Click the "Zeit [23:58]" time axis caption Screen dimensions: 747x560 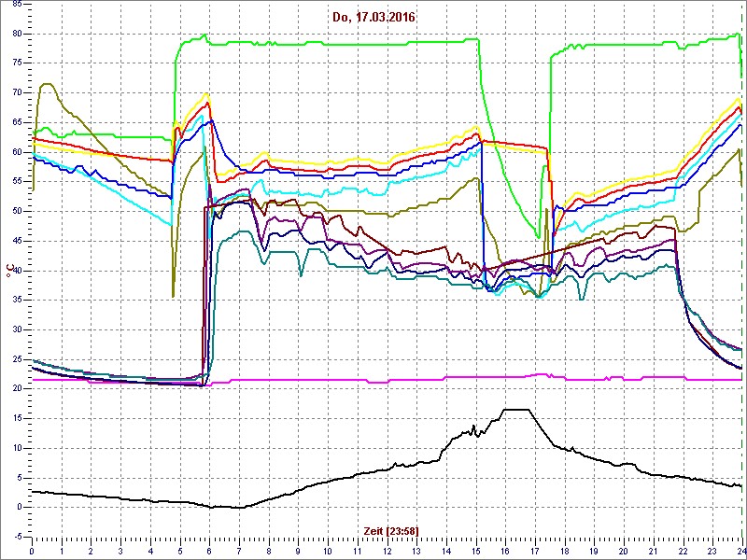tap(391, 530)
